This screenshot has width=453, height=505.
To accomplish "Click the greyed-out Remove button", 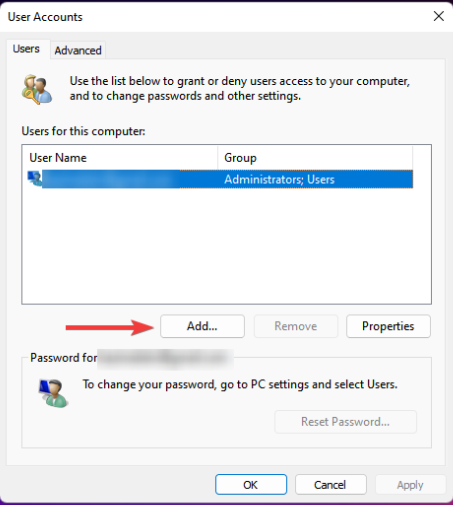I will click(296, 326).
